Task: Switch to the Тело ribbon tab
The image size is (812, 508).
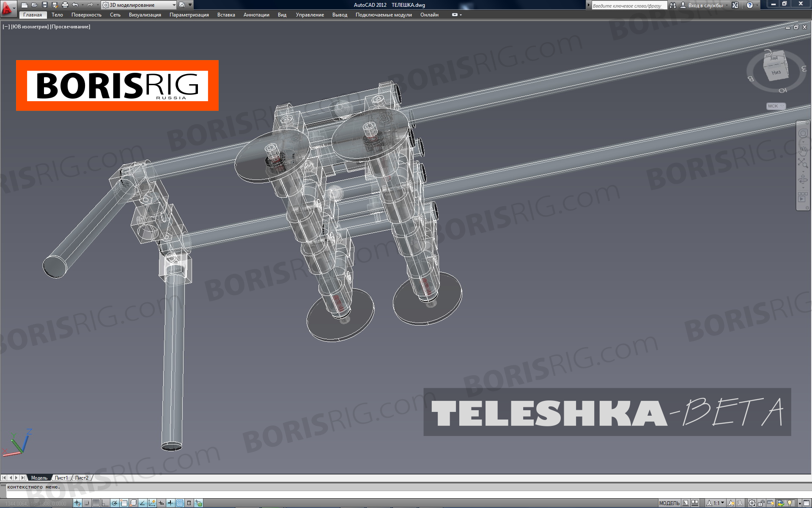Action: tap(57, 15)
